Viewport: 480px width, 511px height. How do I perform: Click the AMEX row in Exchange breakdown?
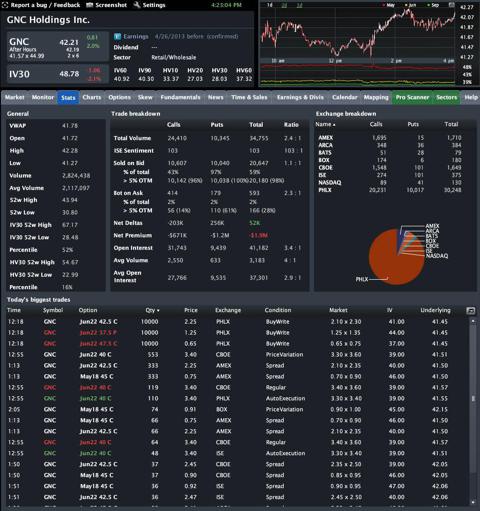[390, 138]
